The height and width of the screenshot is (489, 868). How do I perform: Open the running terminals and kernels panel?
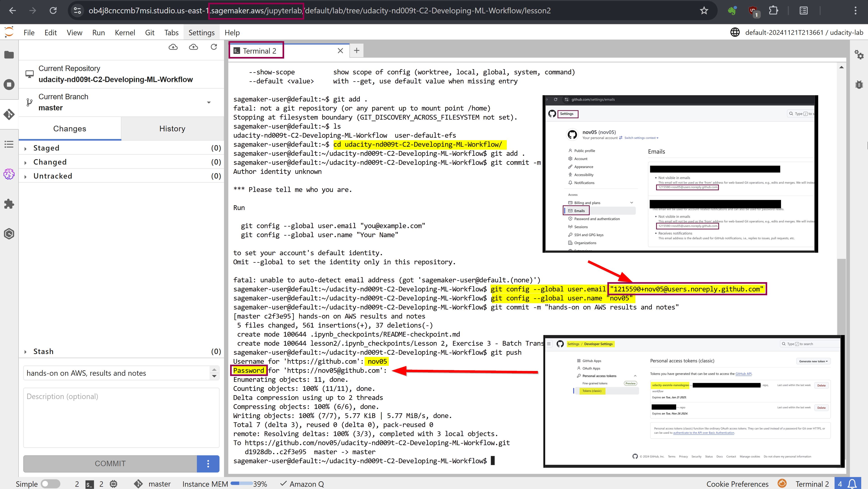9,84
